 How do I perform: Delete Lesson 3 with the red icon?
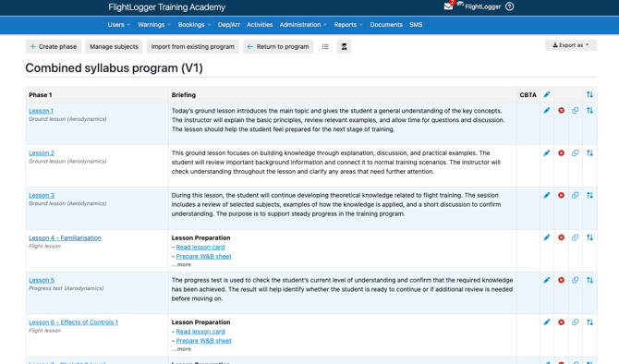(x=561, y=195)
